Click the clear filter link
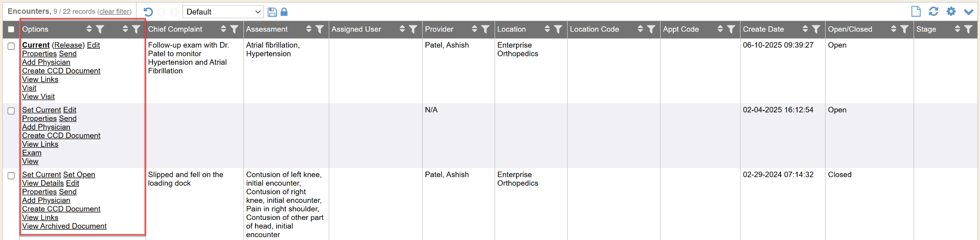This screenshot has width=980, height=240. (x=115, y=11)
